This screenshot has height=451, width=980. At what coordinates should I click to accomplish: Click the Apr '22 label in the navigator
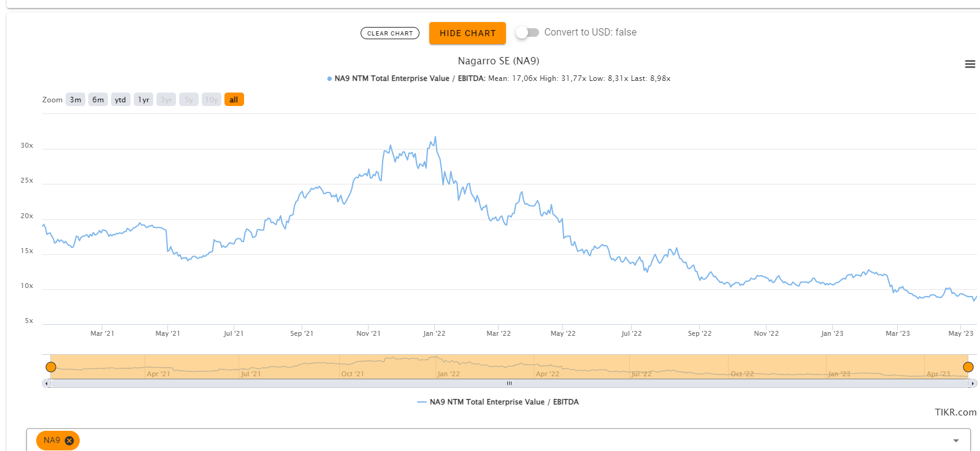tap(548, 374)
